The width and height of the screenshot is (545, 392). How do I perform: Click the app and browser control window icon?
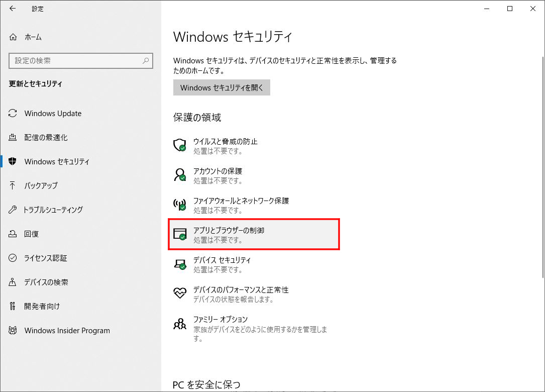(180, 234)
